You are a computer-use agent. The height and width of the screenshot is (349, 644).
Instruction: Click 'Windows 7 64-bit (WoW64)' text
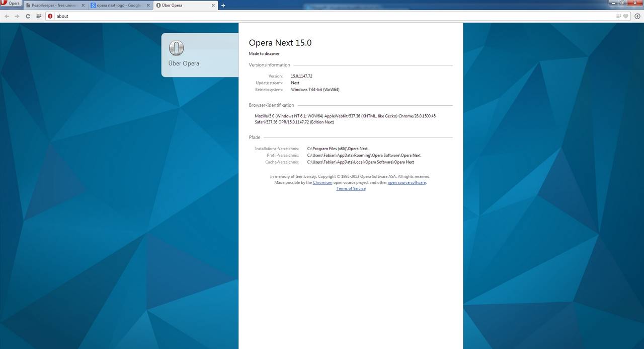coord(315,90)
